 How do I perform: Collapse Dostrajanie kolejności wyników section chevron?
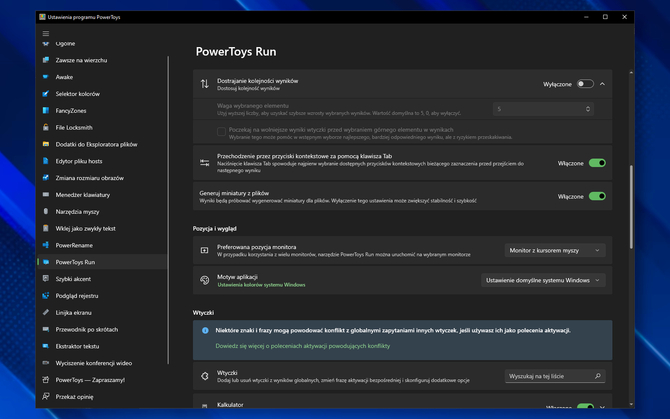pyautogui.click(x=602, y=84)
